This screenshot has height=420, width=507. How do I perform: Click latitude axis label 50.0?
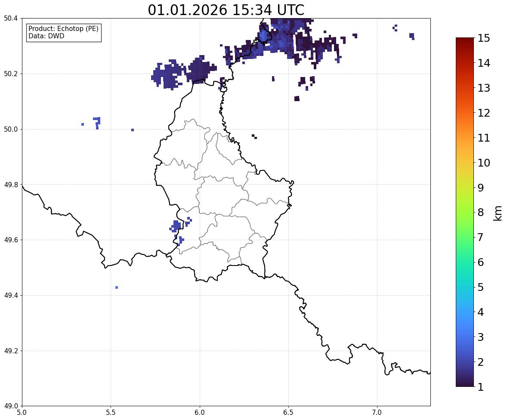point(10,130)
